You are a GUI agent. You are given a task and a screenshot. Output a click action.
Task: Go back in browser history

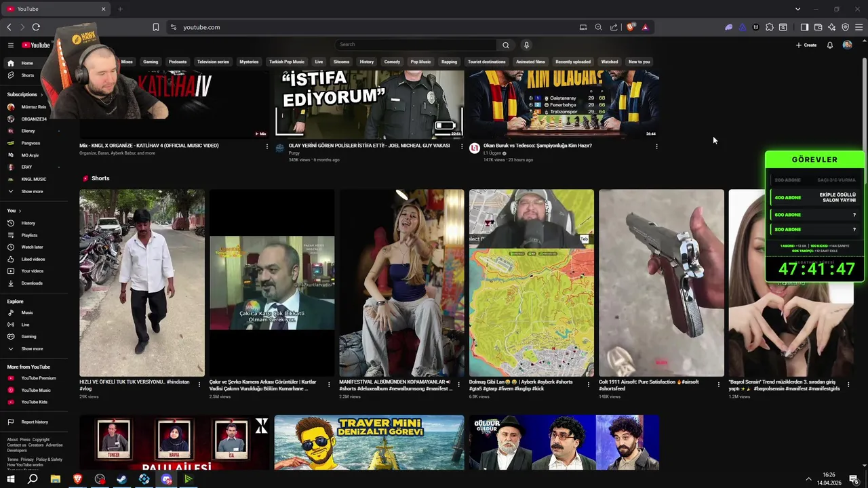[9, 27]
